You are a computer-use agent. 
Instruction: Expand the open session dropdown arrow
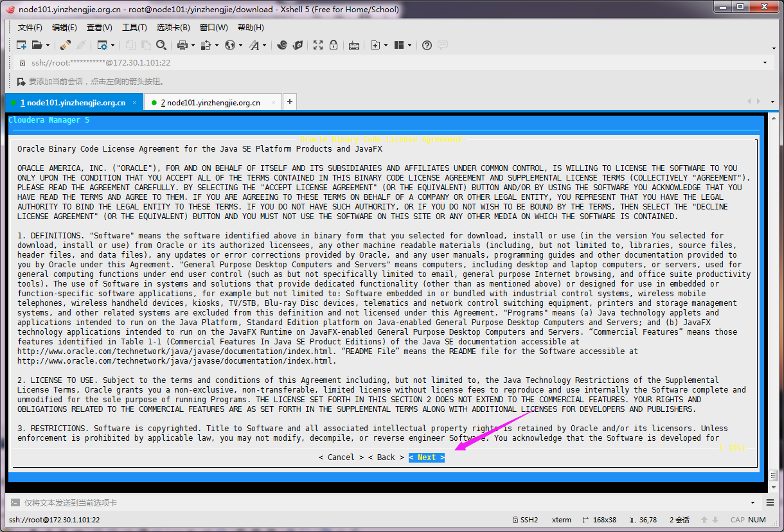47,45
